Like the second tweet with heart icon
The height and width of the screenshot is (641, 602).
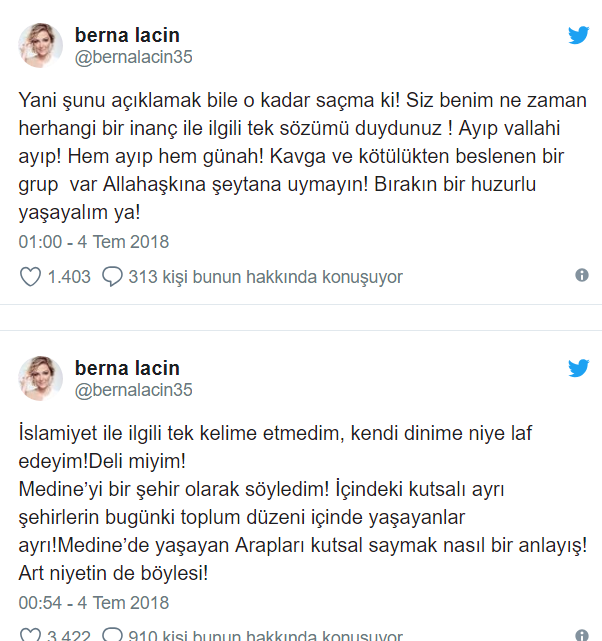(x=30, y=634)
